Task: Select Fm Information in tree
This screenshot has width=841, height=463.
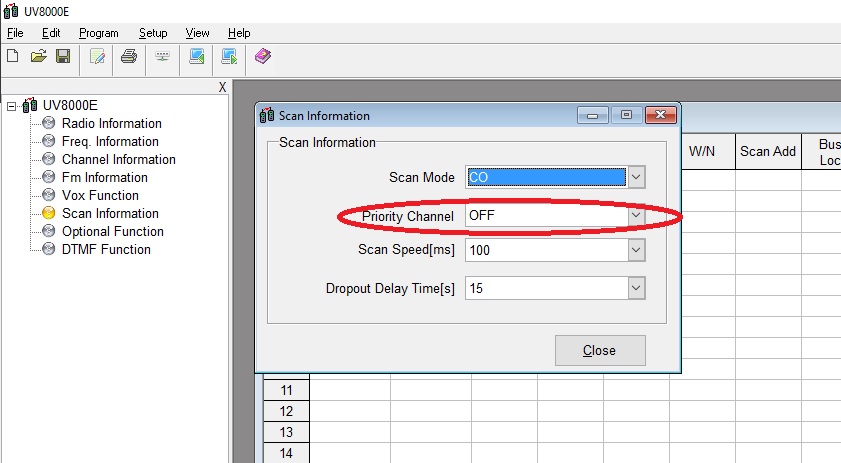Action: click(x=105, y=178)
